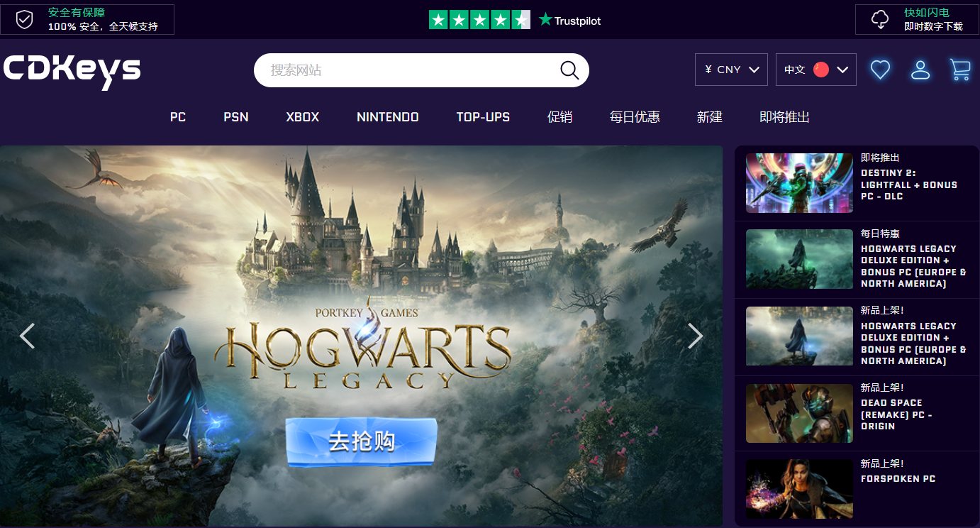The image size is (980, 528).
Task: Open the 中文 language selector
Action: coord(815,70)
